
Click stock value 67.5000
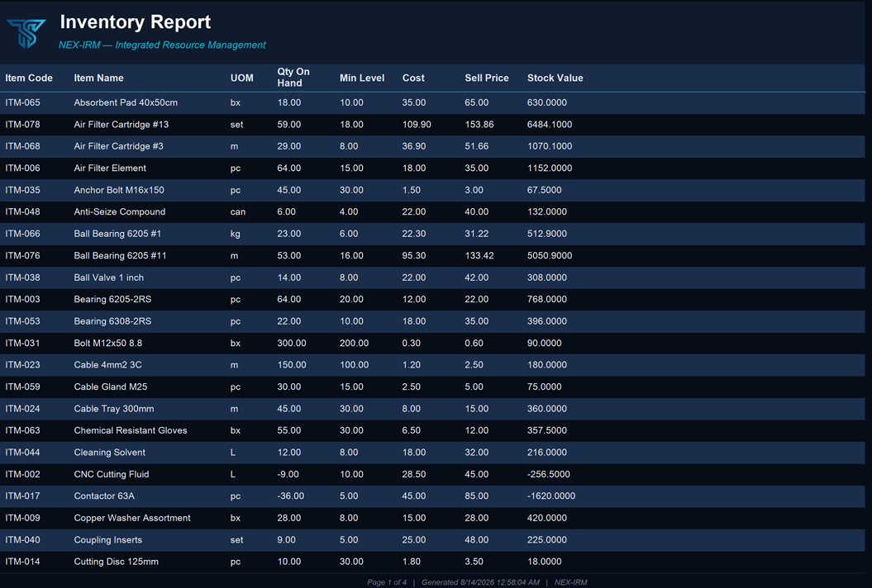tap(544, 190)
